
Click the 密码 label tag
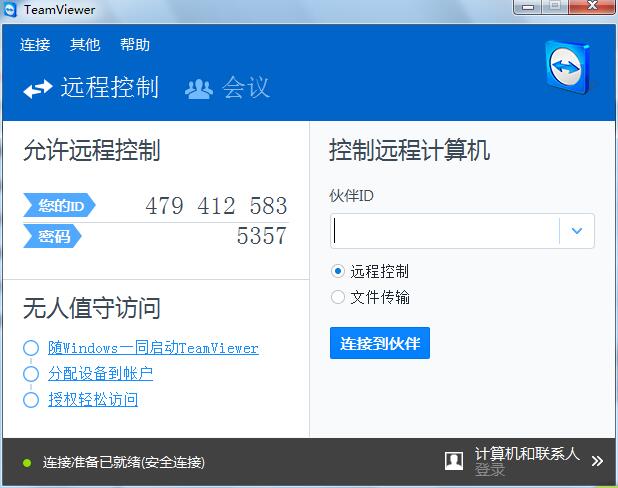pyautogui.click(x=52, y=237)
